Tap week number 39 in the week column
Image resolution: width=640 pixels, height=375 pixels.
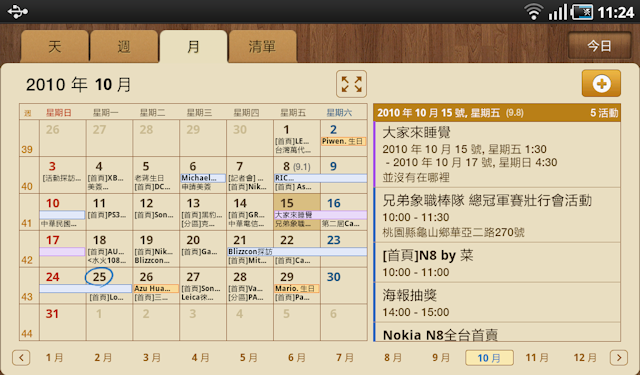[x=27, y=149]
